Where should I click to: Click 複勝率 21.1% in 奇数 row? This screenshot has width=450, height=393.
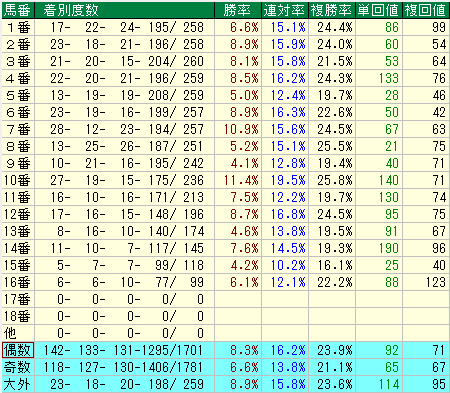[335, 367]
